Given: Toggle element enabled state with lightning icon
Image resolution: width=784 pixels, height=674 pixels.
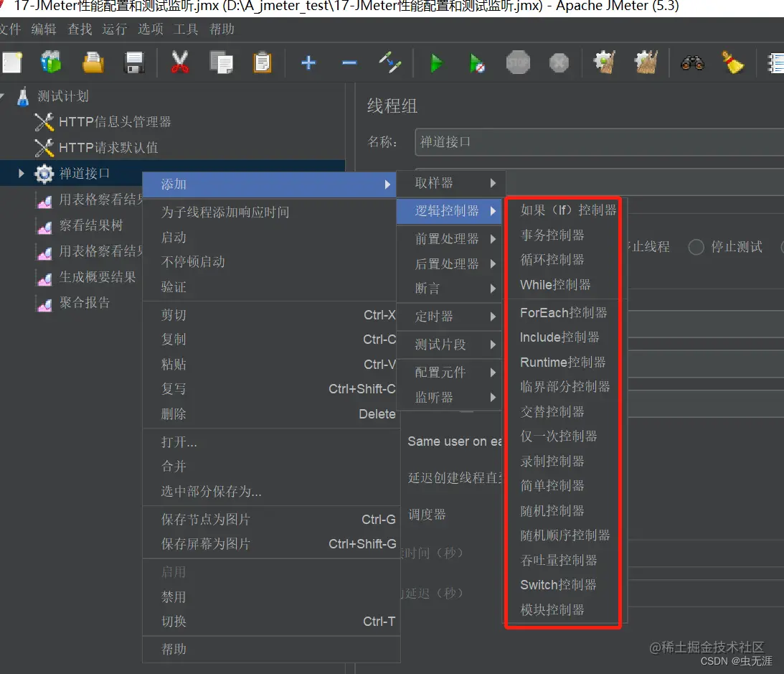Looking at the screenshot, I should pos(390,63).
